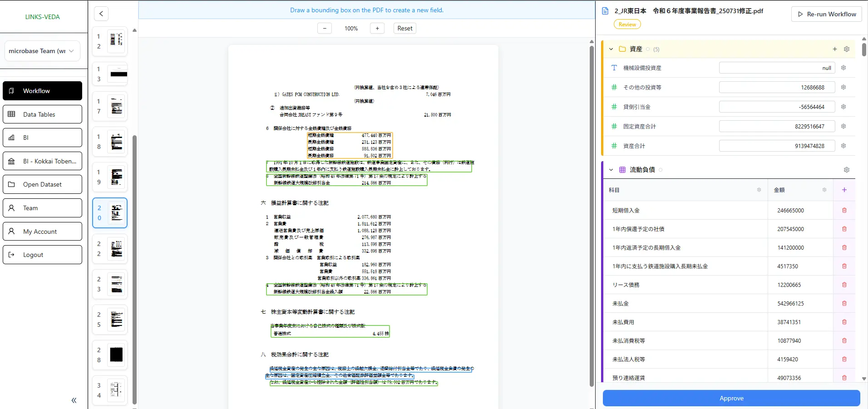Open gear settings for その他の投資等 field
The height and width of the screenshot is (409, 868).
843,87
